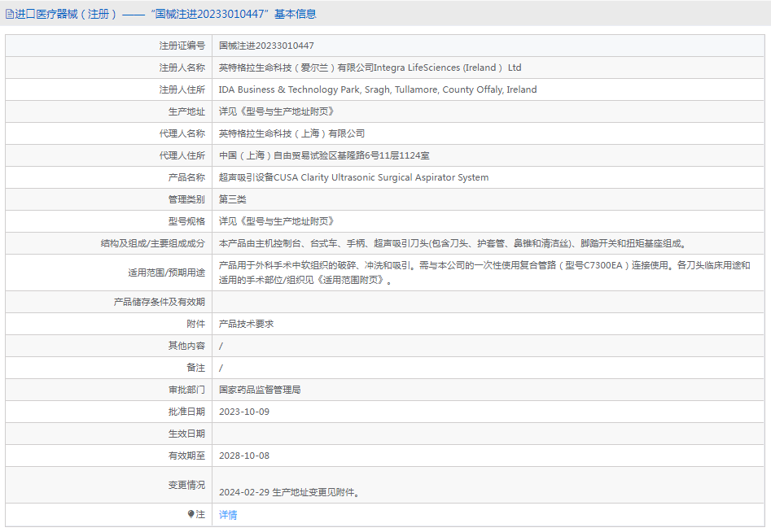Click the 管理类别 label

186,199
